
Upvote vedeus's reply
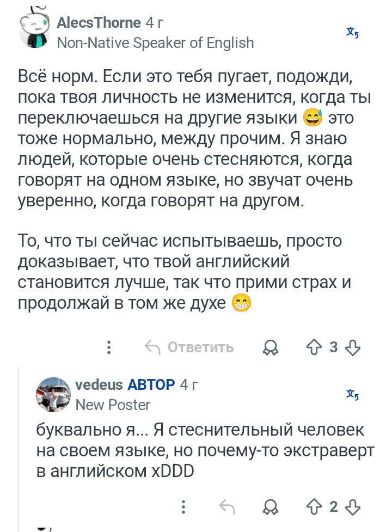[x=314, y=507]
